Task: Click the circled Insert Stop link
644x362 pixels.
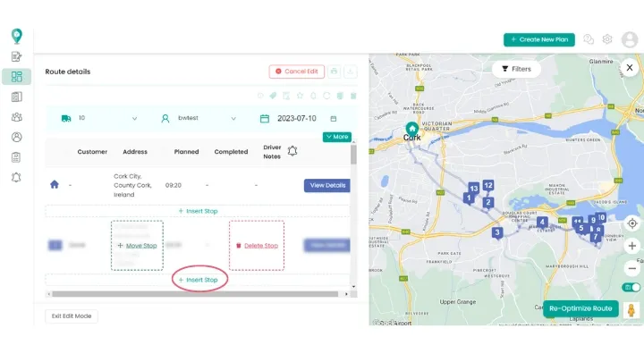Action: [199, 280]
